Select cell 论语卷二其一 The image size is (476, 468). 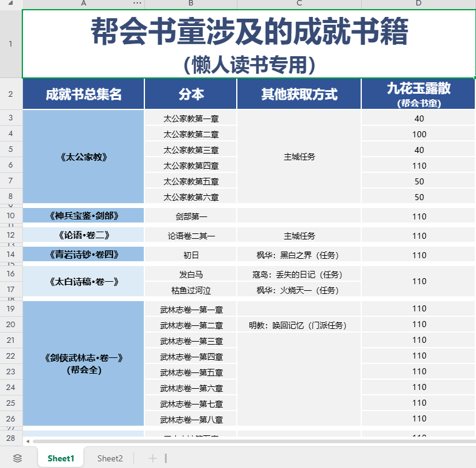[x=191, y=236]
